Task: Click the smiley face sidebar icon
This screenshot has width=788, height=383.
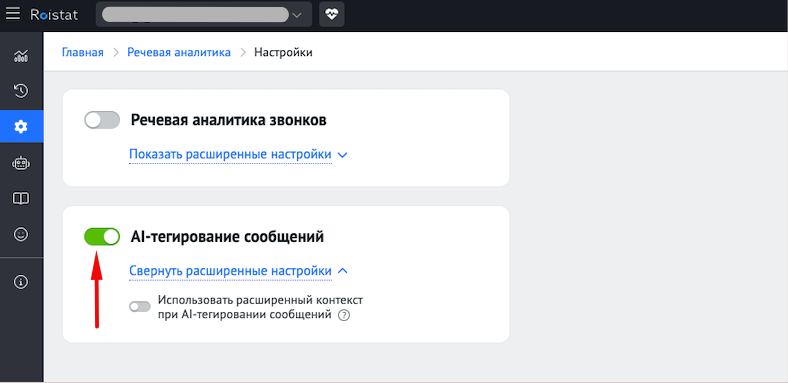Action: pyautogui.click(x=21, y=234)
